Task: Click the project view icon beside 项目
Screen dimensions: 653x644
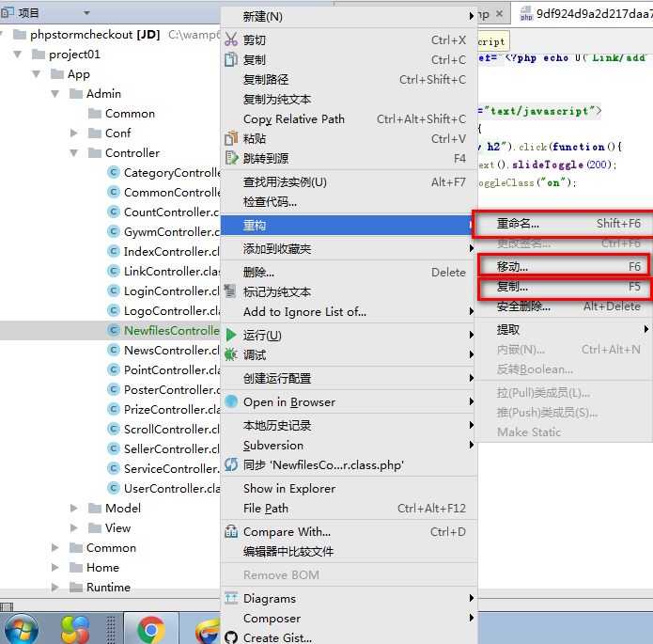Action: pyautogui.click(x=7, y=13)
